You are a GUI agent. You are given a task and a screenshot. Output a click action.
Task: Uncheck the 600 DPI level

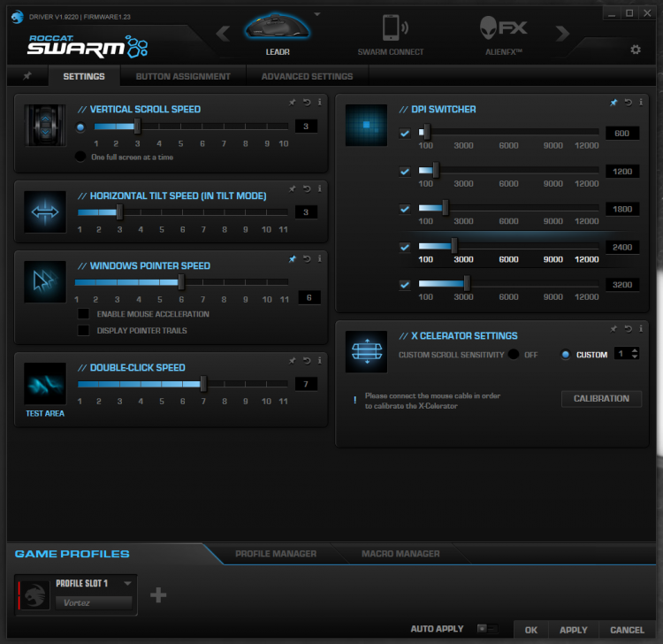point(405,134)
